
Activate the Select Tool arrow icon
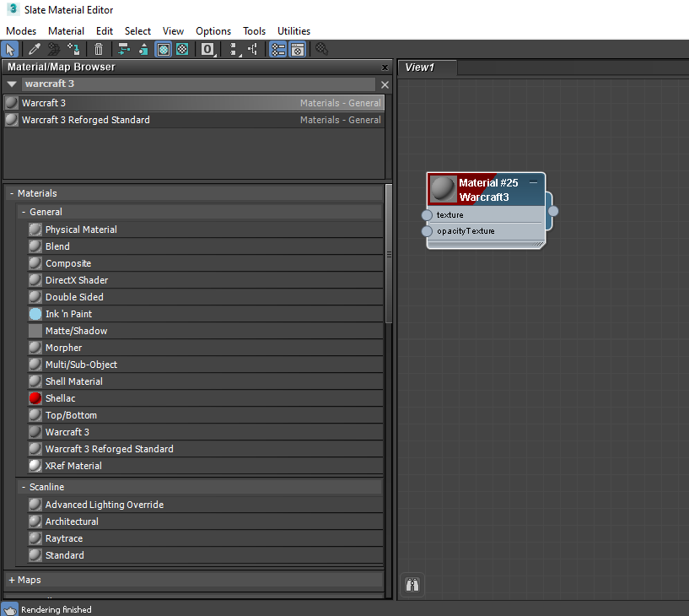pos(10,49)
